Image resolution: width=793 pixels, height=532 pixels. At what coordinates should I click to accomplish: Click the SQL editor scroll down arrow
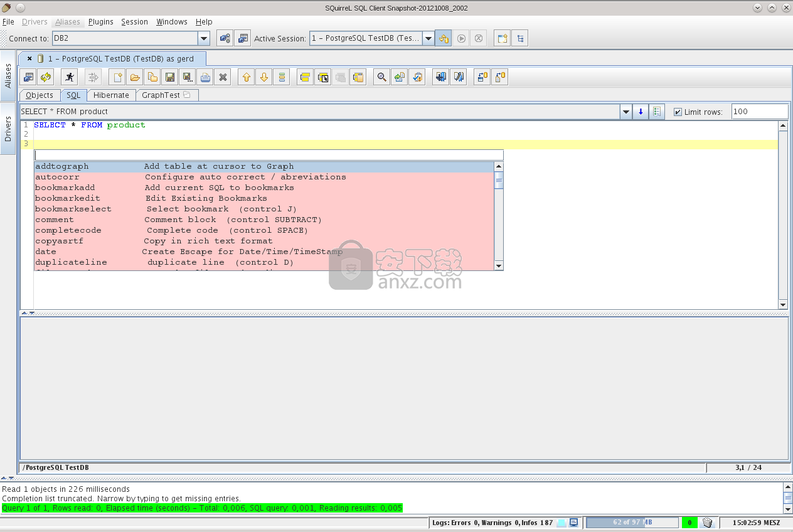[x=783, y=305]
